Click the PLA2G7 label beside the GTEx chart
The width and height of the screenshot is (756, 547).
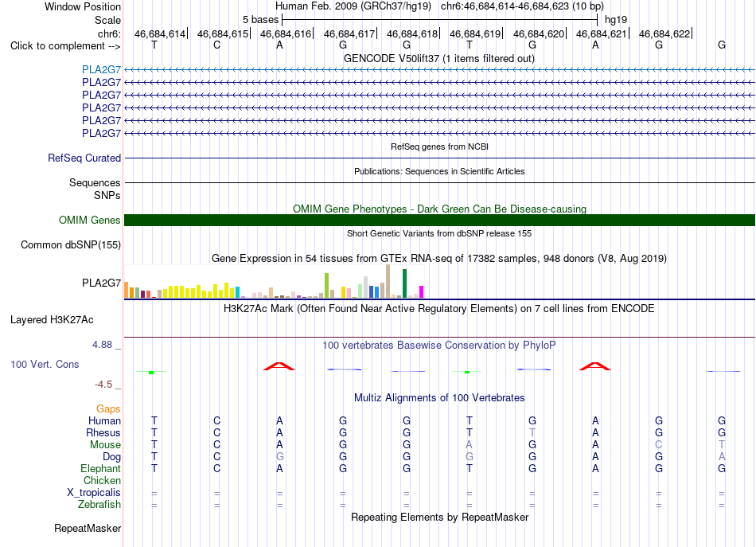coord(101,283)
